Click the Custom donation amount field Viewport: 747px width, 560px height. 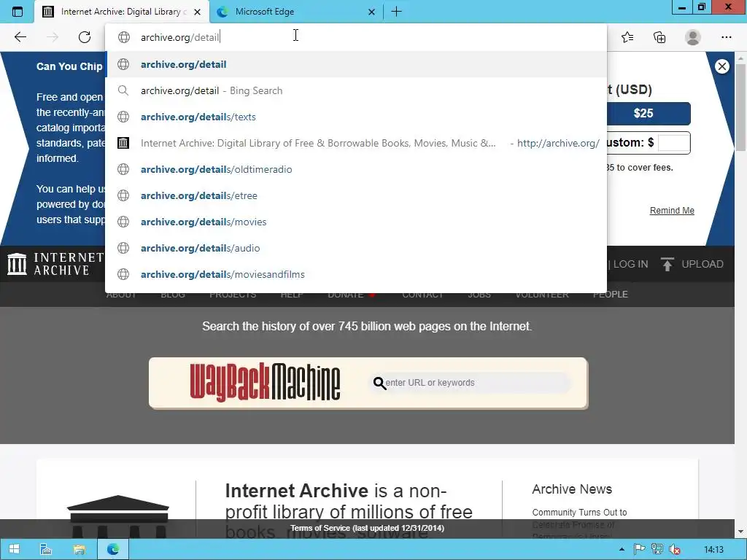click(673, 142)
